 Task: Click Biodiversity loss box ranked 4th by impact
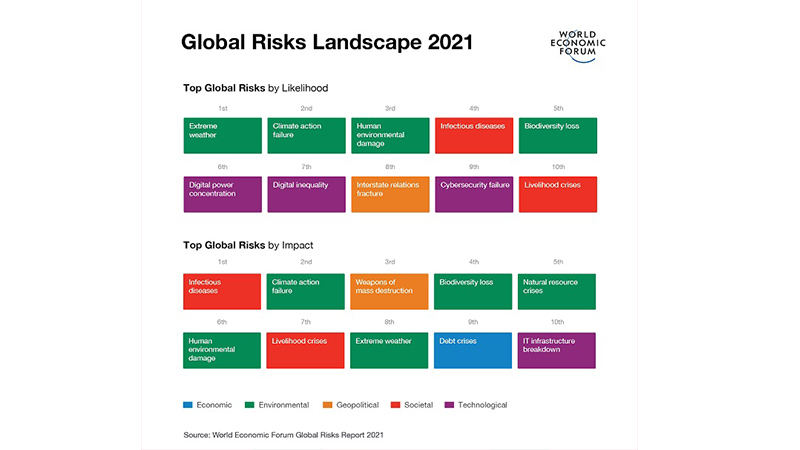[x=473, y=291]
